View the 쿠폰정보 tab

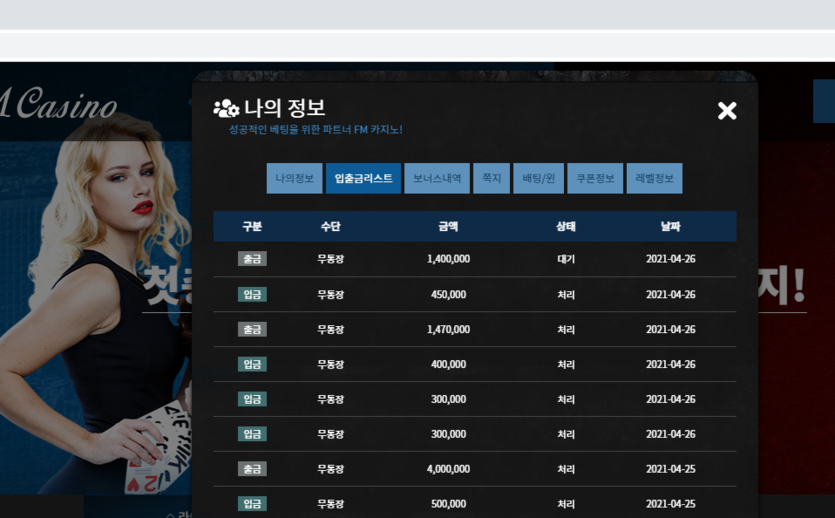[x=595, y=178]
